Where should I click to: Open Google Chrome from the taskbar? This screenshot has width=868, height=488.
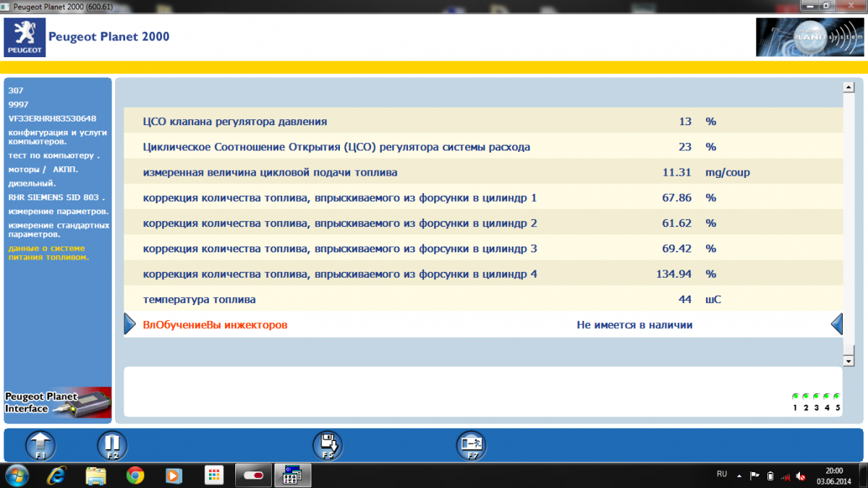tap(135, 475)
